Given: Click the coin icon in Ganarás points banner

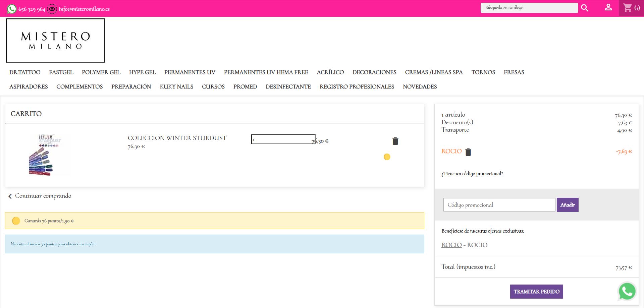Looking at the screenshot, I should click(16, 221).
